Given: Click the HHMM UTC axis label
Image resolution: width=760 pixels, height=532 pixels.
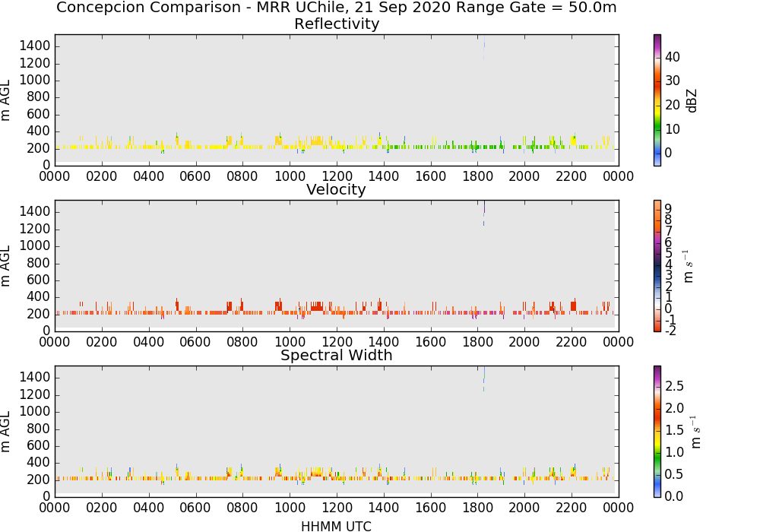Looking at the screenshot, I should [336, 526].
